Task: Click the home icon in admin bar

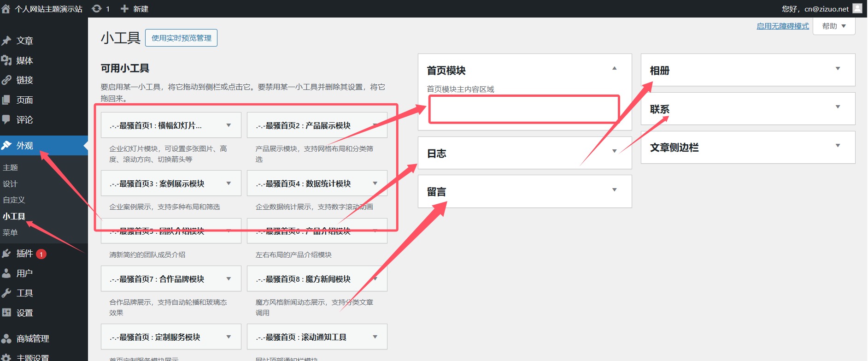Action: coord(6,9)
